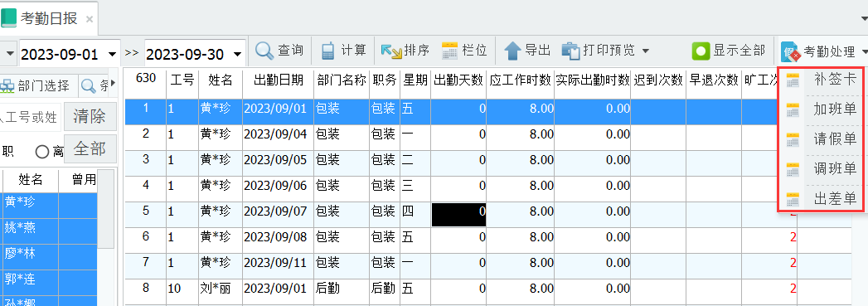Viewport: 868px width, 306px height.
Task: Click the 早退次数 column header
Action: (x=714, y=80)
